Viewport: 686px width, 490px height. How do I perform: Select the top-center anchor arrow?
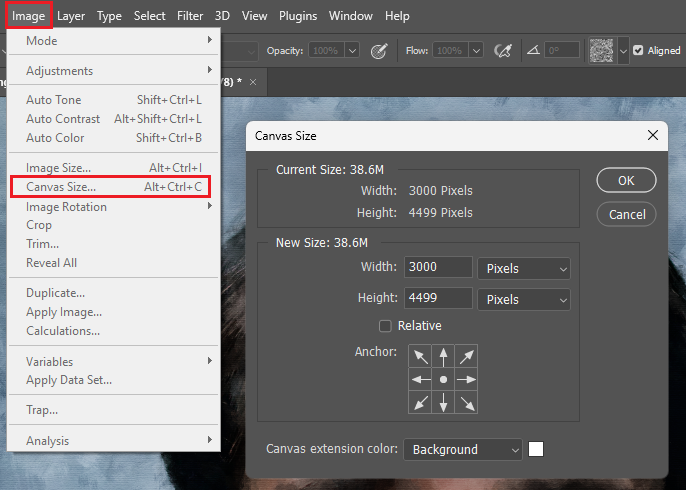tap(443, 357)
